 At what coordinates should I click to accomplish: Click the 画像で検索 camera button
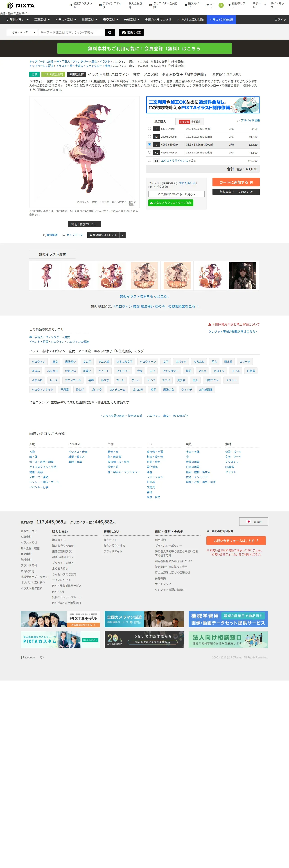[x=131, y=32]
